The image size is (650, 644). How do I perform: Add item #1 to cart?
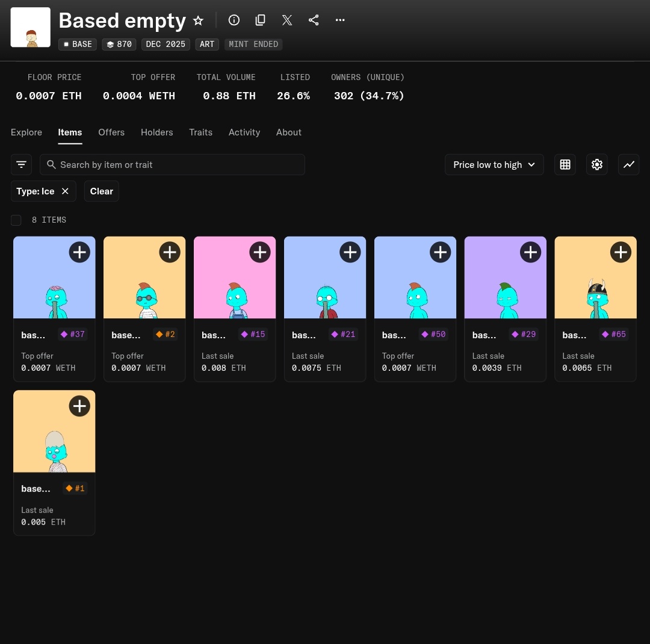79,406
